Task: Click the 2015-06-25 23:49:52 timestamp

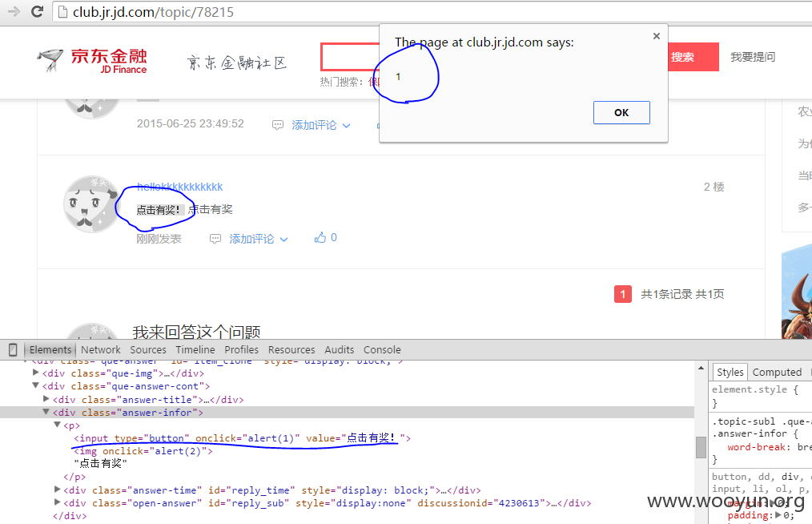Action: (190, 124)
